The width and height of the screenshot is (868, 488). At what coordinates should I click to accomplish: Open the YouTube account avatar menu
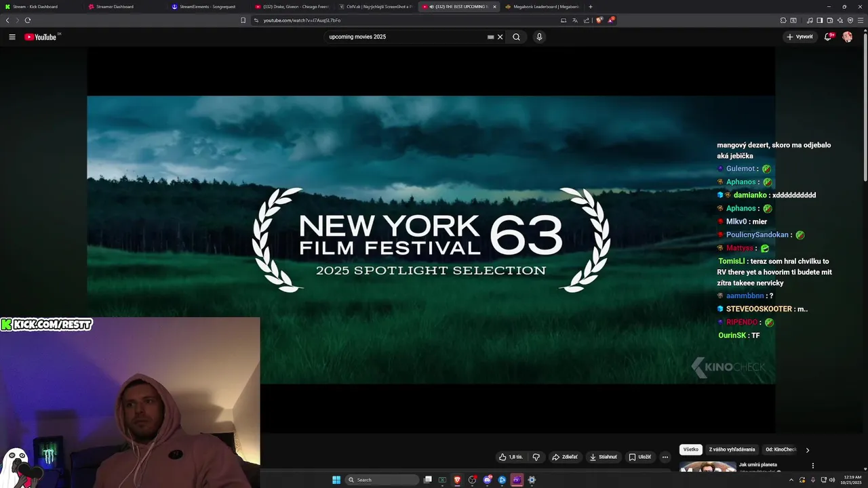click(847, 37)
